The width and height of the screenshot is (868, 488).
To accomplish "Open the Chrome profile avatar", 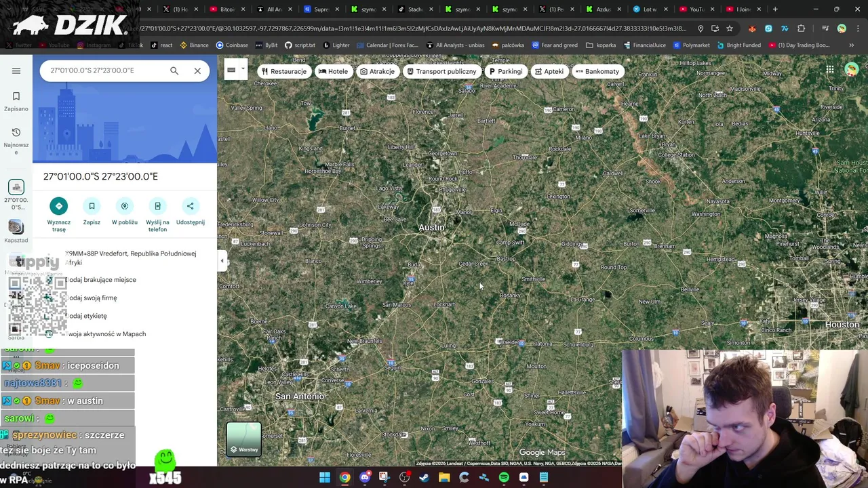I will (x=842, y=28).
